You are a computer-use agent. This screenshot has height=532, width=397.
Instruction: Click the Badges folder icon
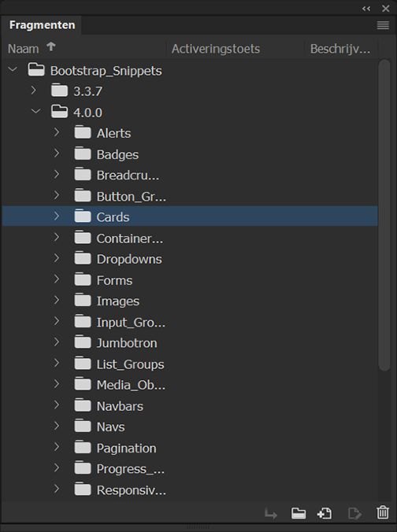pyautogui.click(x=83, y=153)
